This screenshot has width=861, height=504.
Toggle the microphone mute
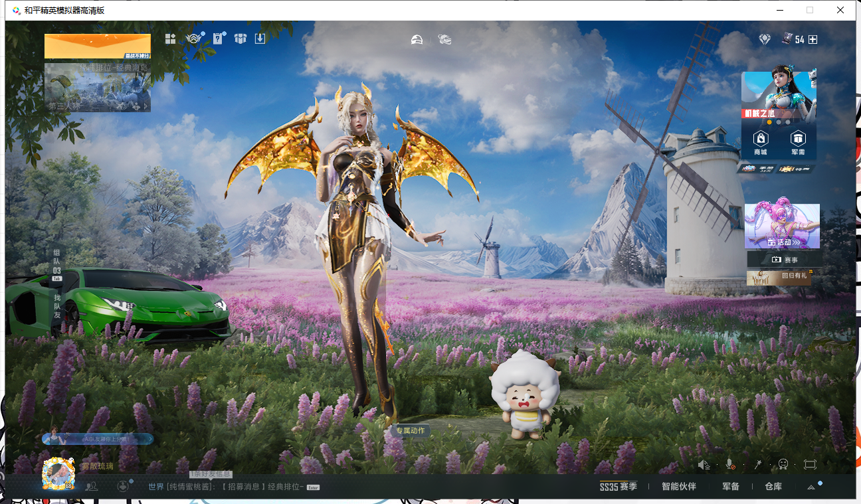pos(730,465)
